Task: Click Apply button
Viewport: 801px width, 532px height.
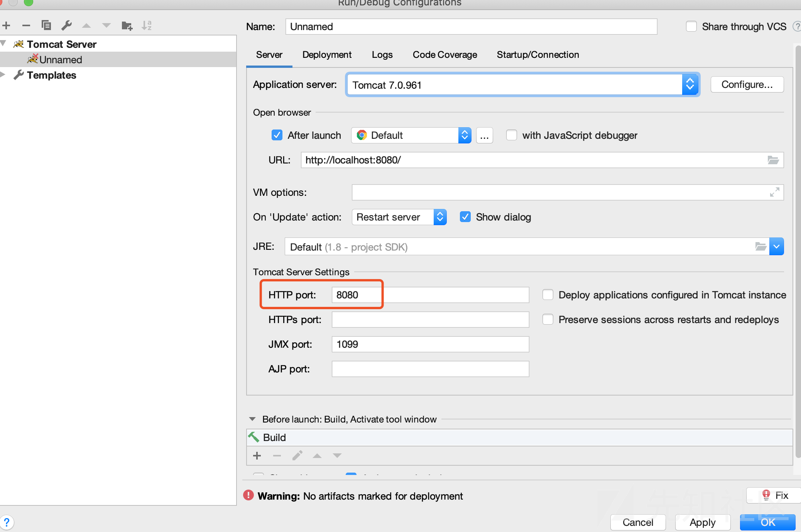Action: 703,522
